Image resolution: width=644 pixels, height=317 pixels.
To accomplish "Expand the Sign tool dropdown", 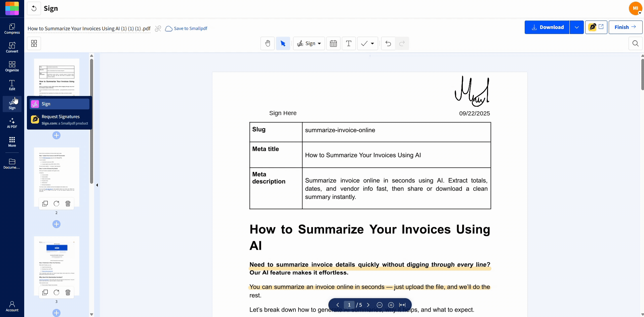I will 319,43.
